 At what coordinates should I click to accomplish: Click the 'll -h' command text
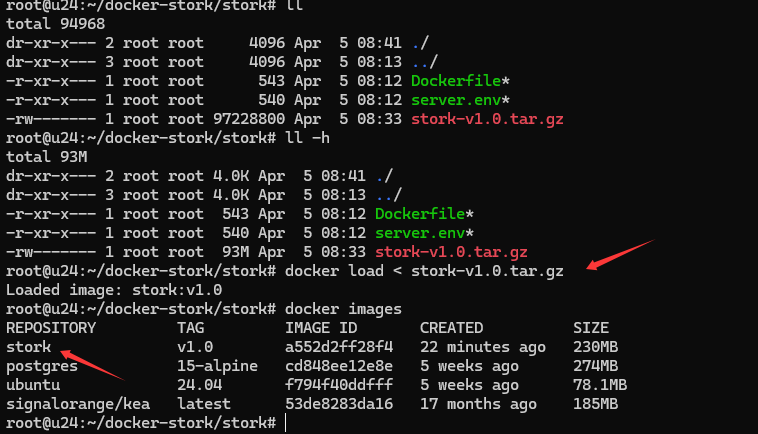click(307, 138)
